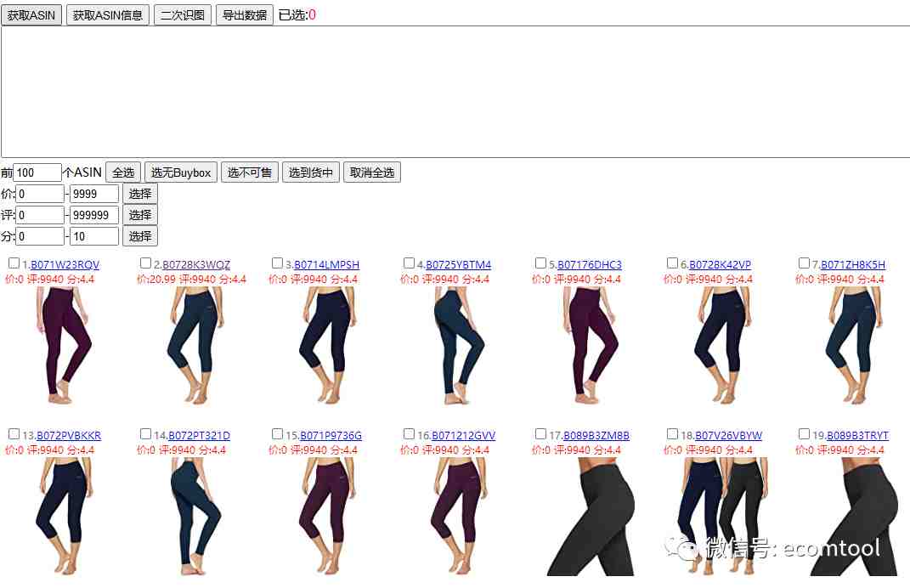
Task: Visit the B072PT321D ASIN link
Action: pos(199,435)
